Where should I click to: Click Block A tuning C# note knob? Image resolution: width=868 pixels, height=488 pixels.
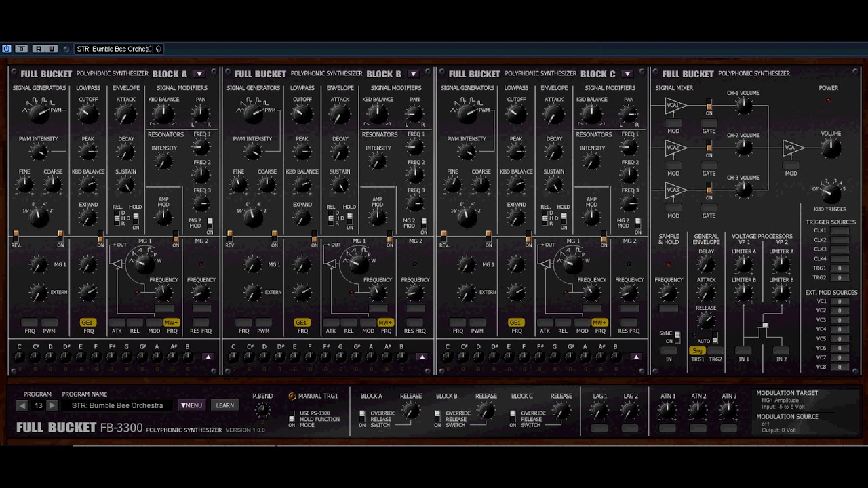coord(35,359)
